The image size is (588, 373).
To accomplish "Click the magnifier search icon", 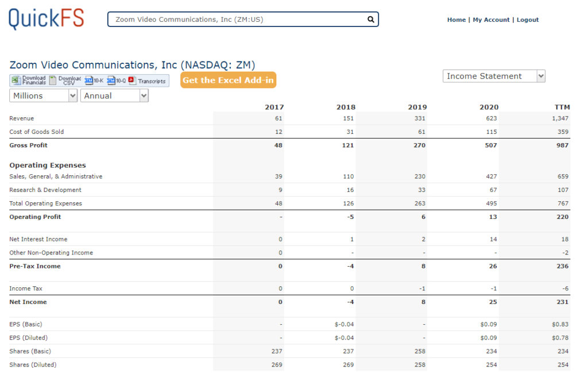I will click(x=370, y=20).
